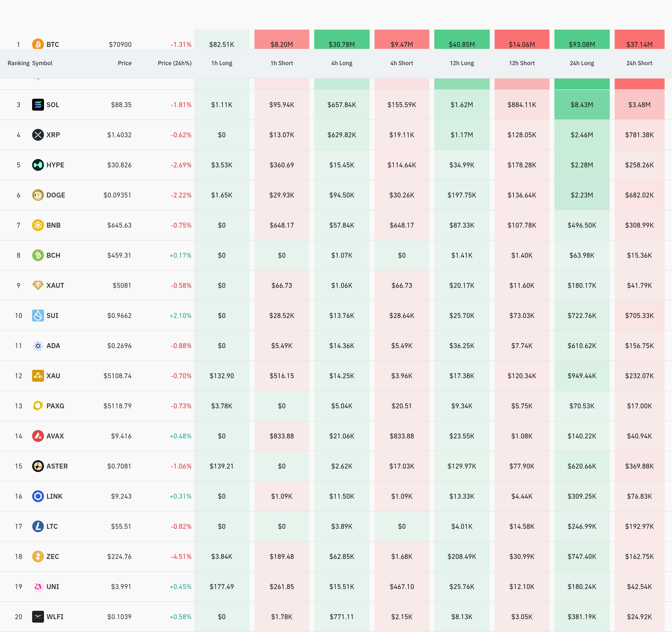Click the Solana SOL logo icon
Image resolution: width=672 pixels, height=632 pixels.
tap(38, 105)
